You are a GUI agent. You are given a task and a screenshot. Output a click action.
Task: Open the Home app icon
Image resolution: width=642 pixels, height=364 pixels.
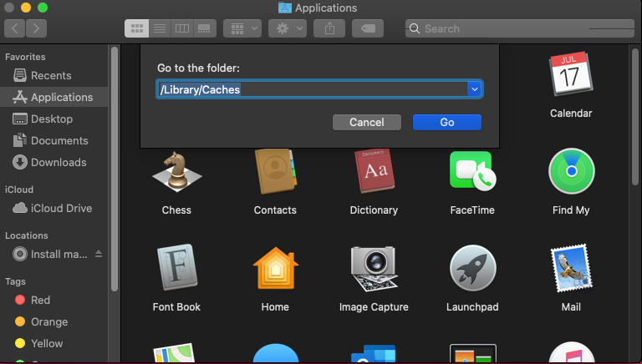(x=276, y=268)
